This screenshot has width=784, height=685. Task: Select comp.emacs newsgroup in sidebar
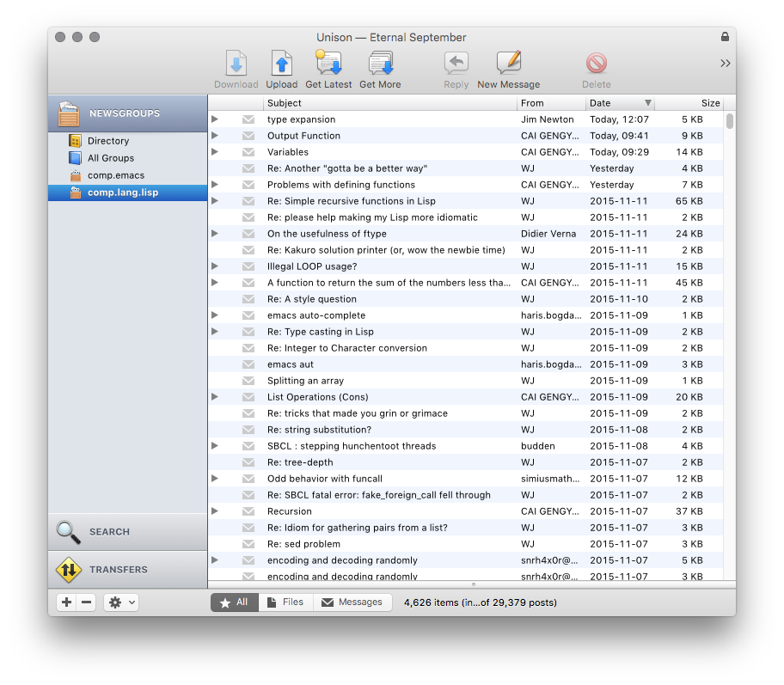point(115,175)
